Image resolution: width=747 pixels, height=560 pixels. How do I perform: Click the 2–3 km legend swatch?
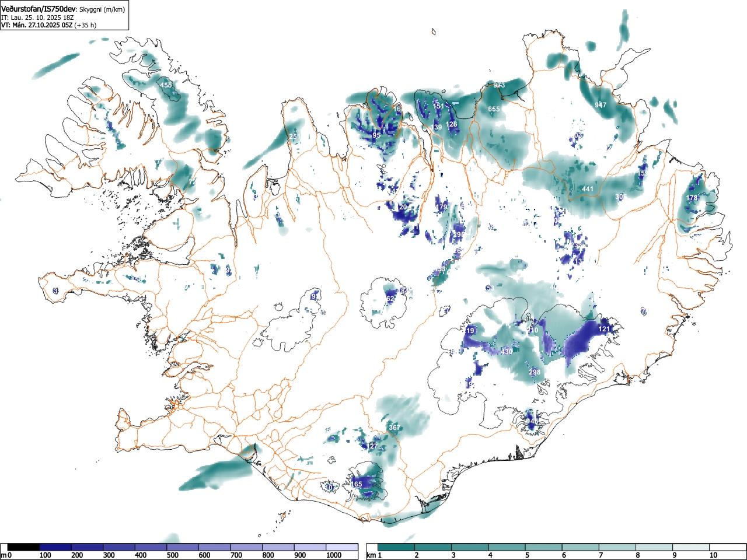pos(433,547)
